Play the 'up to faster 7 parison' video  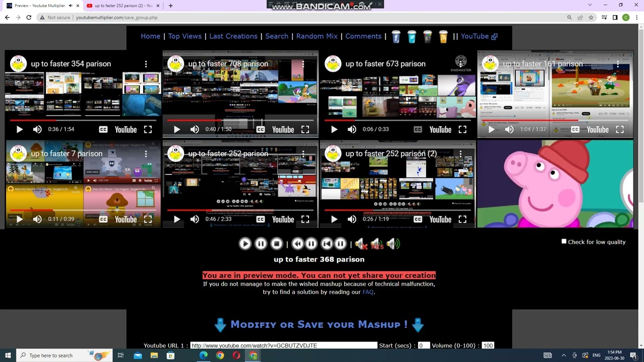[19, 219]
